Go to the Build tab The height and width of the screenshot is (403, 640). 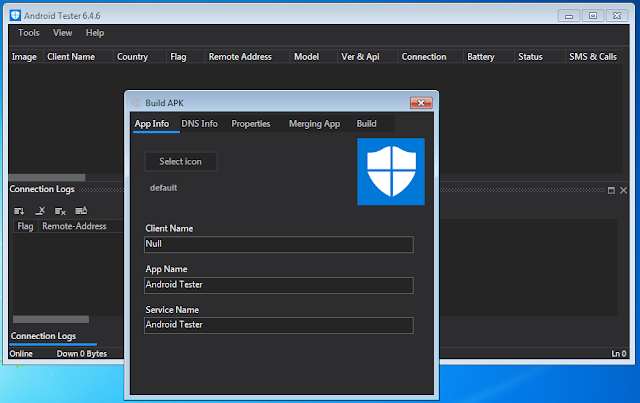coord(367,124)
